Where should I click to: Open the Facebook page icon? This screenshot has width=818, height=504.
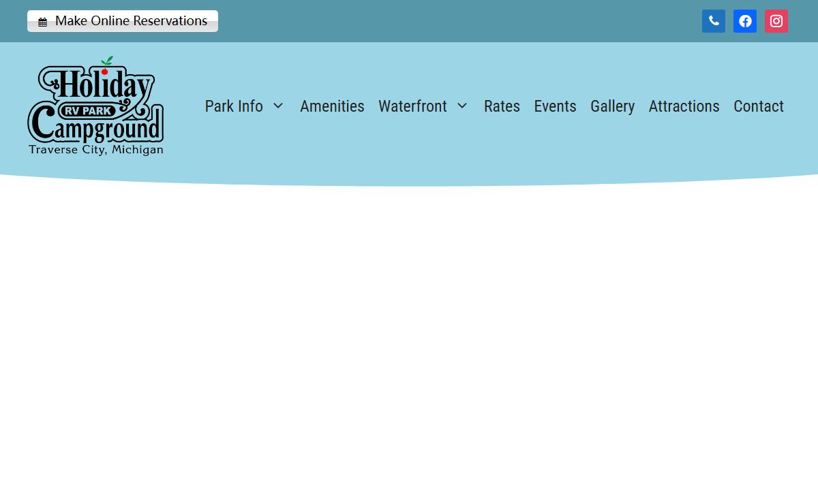[745, 21]
